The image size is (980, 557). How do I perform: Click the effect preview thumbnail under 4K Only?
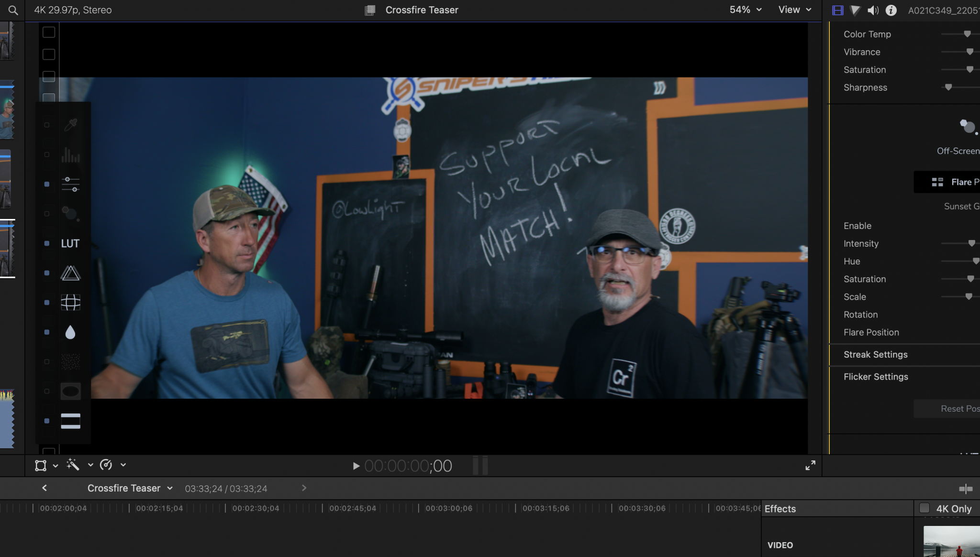[952, 541]
